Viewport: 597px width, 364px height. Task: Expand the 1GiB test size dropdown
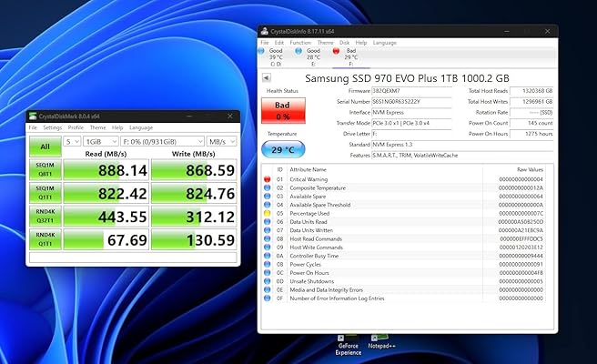pos(101,142)
